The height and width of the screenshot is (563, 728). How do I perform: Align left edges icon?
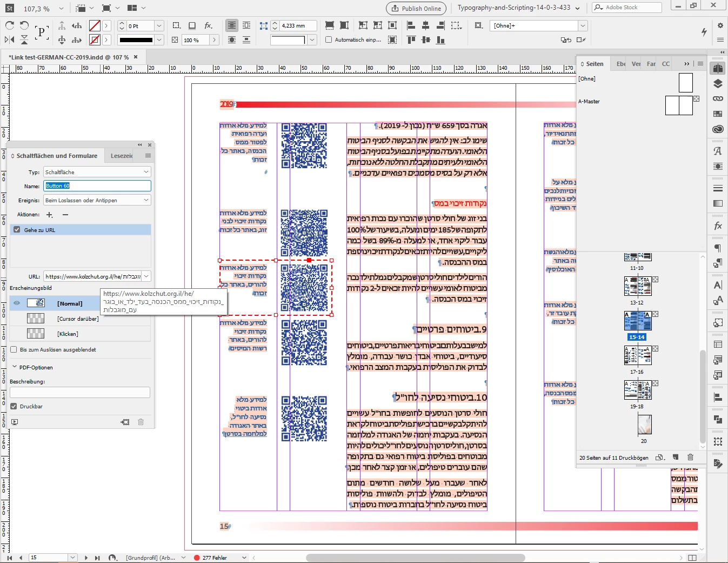point(411,25)
